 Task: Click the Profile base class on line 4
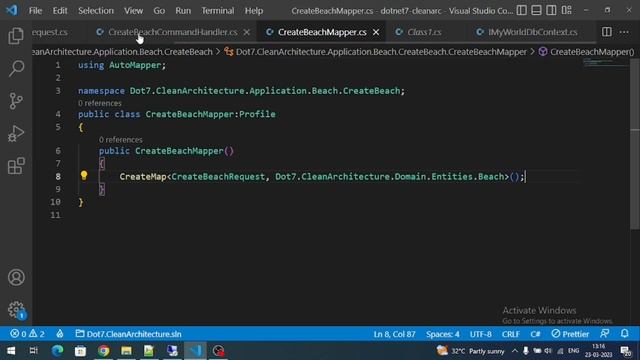click(x=257, y=114)
